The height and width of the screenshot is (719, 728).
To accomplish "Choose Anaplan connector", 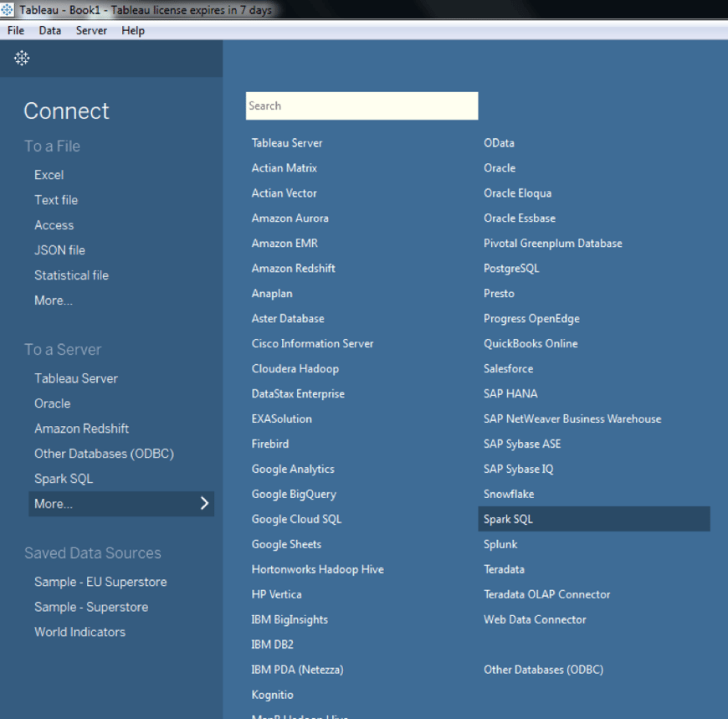I will click(x=272, y=294).
